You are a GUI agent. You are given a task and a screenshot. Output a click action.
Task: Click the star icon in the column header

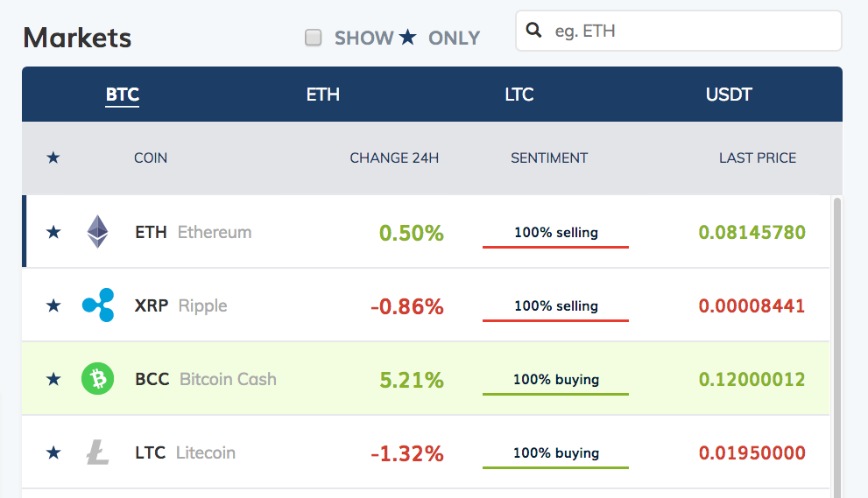click(x=53, y=158)
